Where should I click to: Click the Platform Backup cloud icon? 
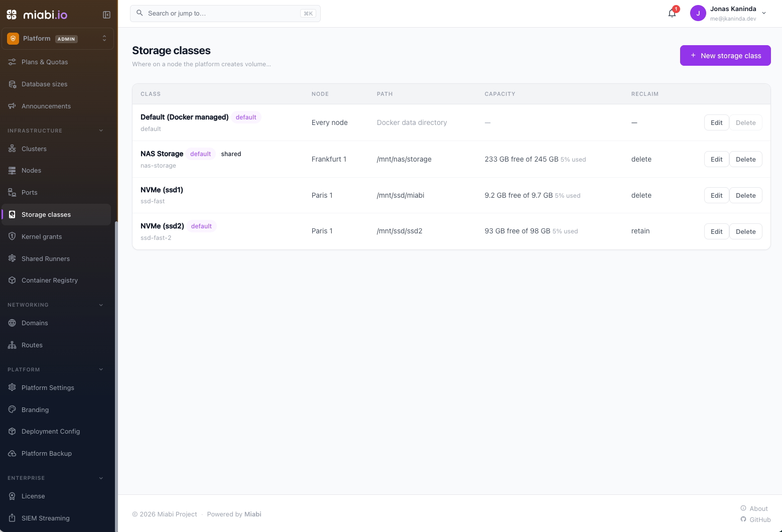pos(12,453)
